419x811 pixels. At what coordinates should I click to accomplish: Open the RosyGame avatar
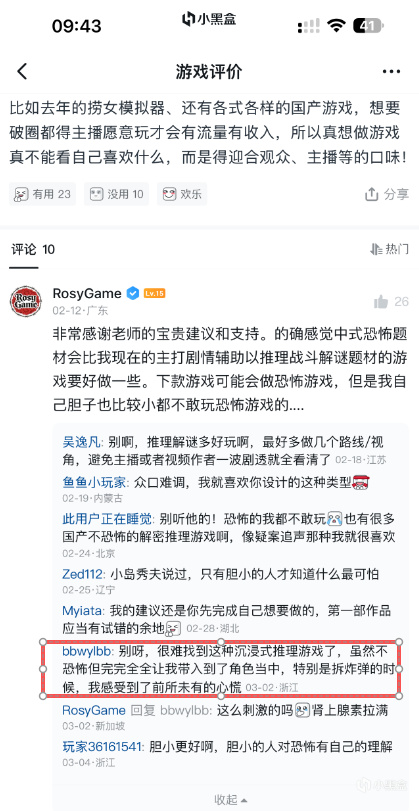26,301
